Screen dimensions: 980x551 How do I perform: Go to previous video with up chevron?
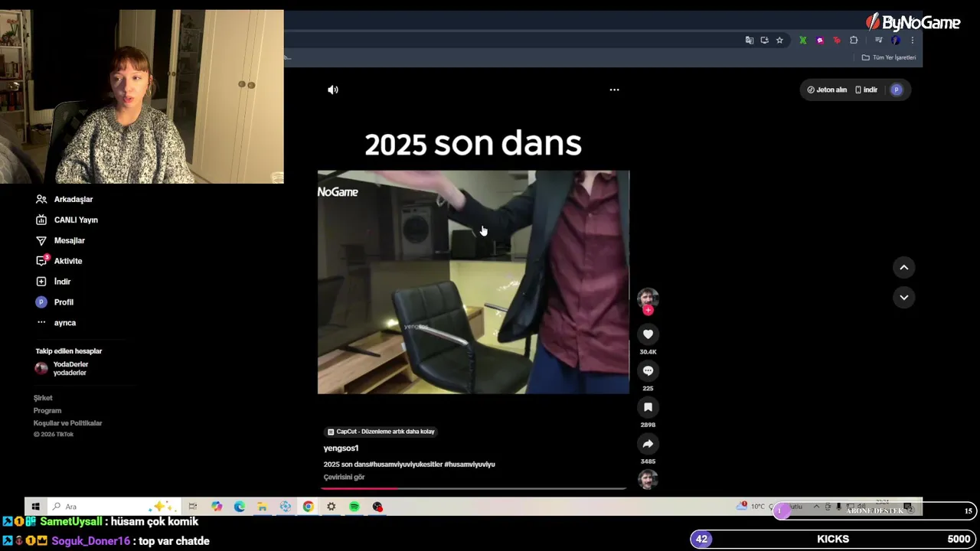(904, 267)
